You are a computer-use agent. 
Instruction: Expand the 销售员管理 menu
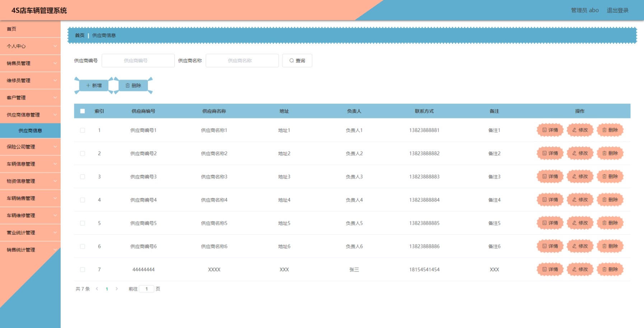coord(30,63)
